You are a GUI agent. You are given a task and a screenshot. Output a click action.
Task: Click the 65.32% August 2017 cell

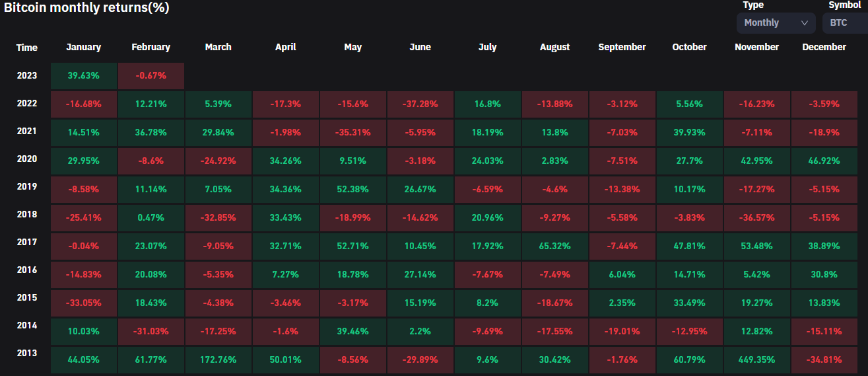(x=554, y=246)
